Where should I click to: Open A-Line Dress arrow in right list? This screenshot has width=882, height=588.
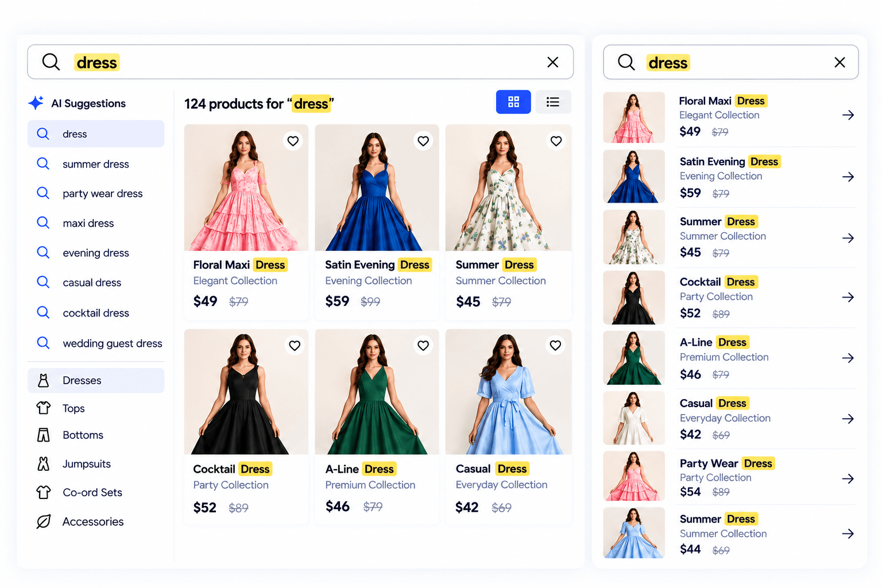coord(848,358)
